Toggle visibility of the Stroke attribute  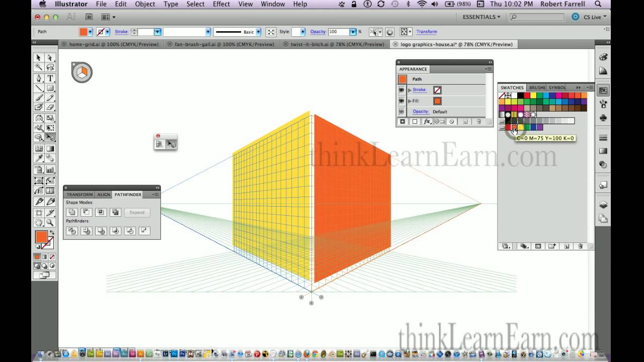pyautogui.click(x=401, y=90)
